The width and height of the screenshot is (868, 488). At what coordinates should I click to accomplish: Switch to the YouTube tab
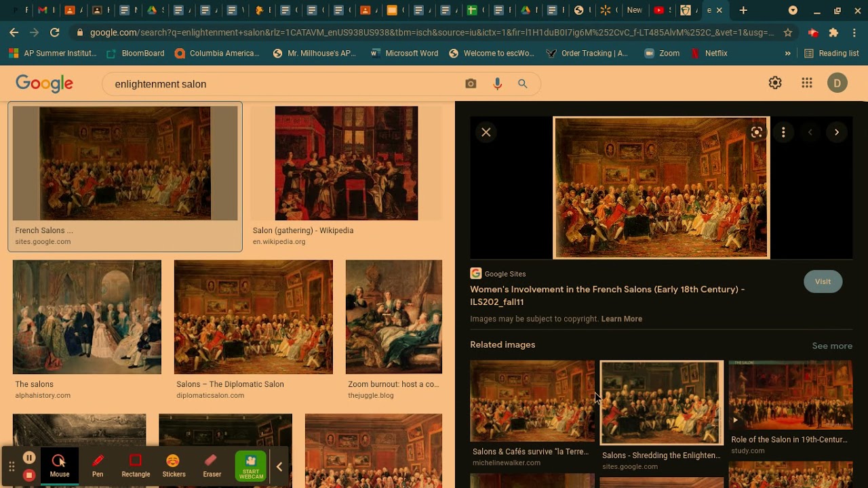tap(662, 10)
